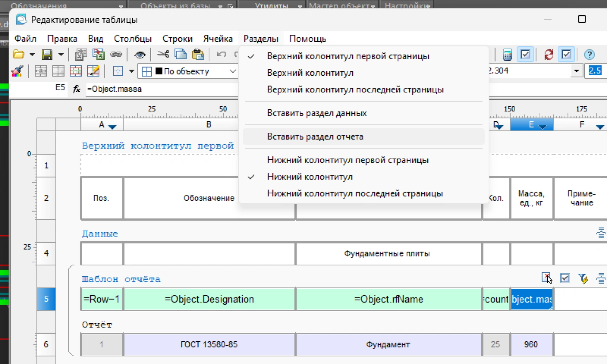Click the Excel export icon

98,54
